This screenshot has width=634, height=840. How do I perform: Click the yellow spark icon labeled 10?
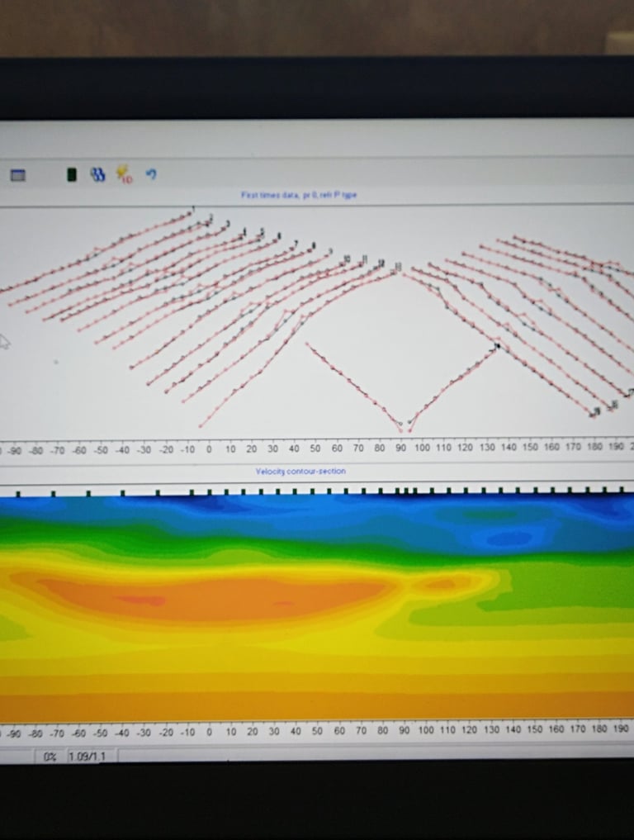click(124, 174)
